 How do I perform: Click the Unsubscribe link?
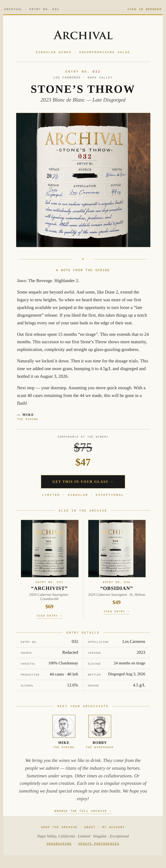click(x=59, y=843)
